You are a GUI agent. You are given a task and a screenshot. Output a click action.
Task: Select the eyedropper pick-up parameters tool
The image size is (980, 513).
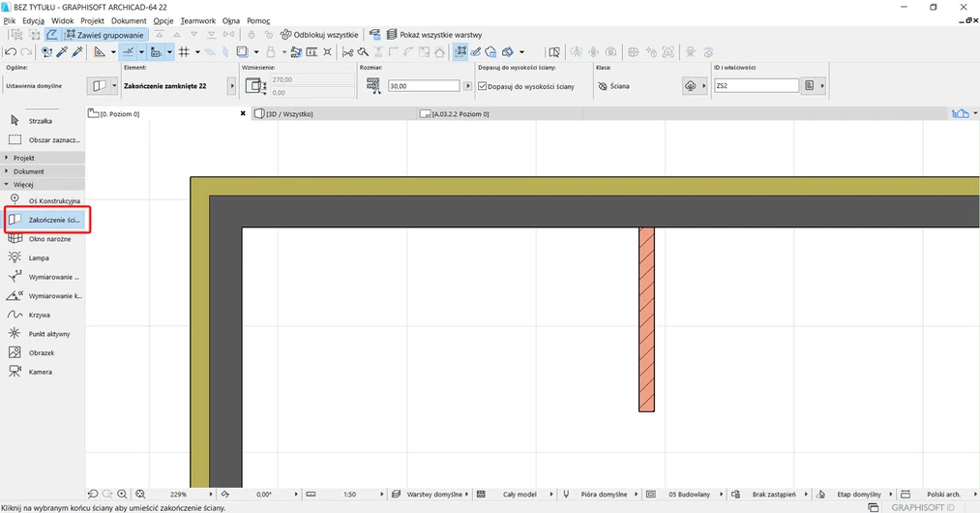[62, 52]
